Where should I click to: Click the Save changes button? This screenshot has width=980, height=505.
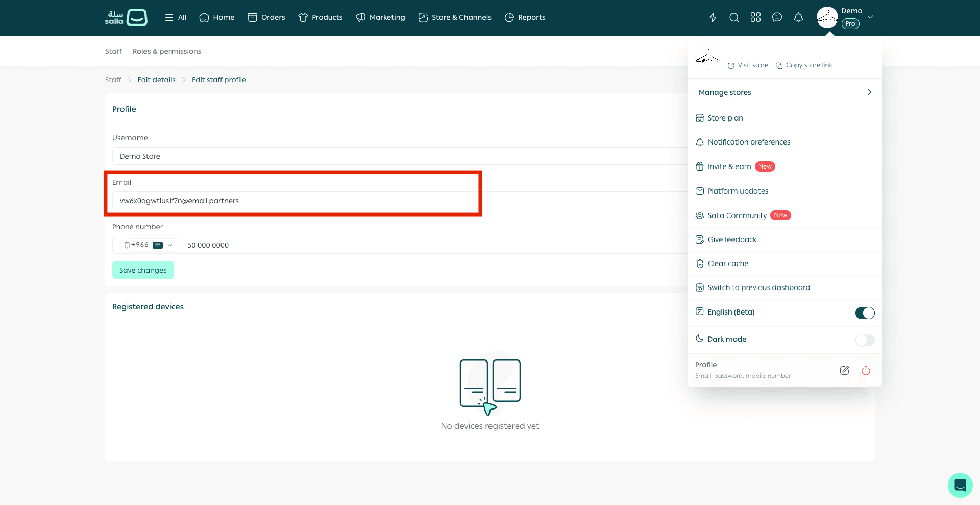pyautogui.click(x=143, y=270)
